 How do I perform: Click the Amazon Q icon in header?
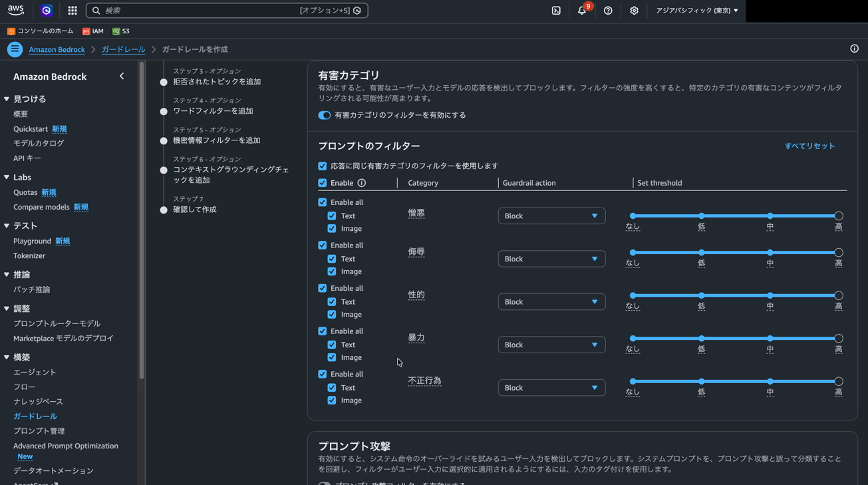46,11
